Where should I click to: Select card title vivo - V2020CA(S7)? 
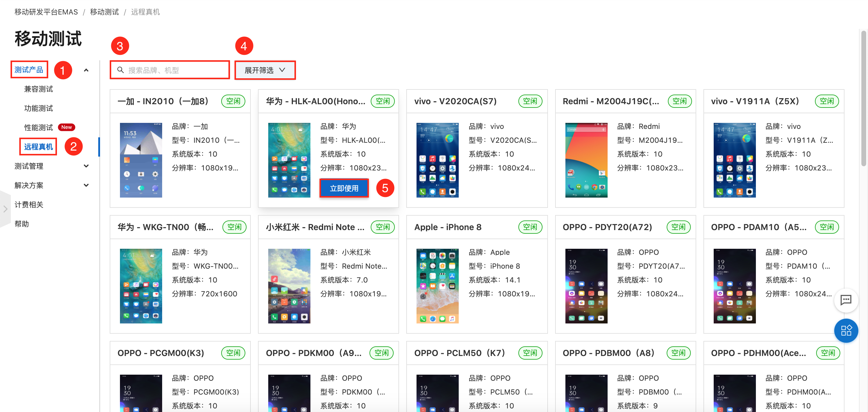click(455, 101)
